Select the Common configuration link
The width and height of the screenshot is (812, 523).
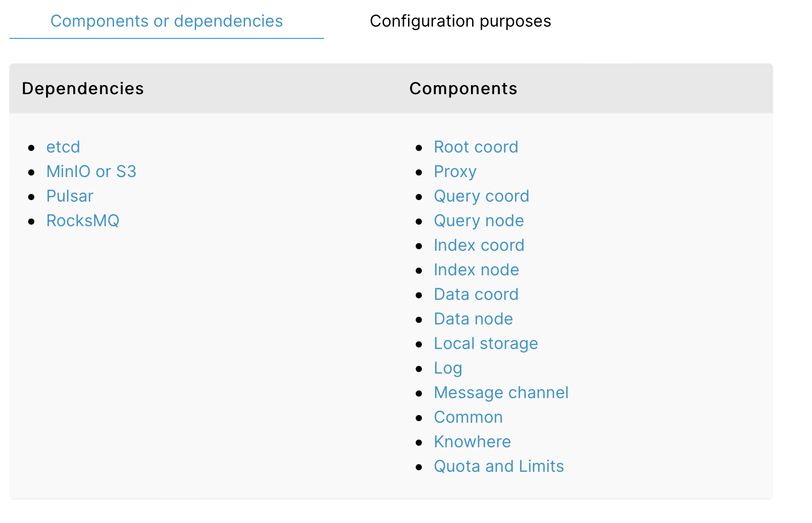(x=468, y=417)
